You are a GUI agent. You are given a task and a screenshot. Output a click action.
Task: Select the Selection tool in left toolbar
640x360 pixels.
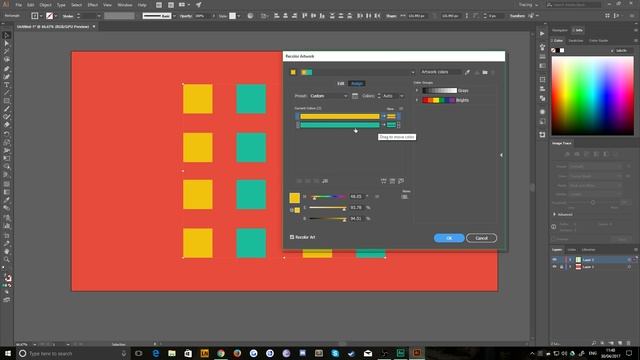(x=7, y=36)
